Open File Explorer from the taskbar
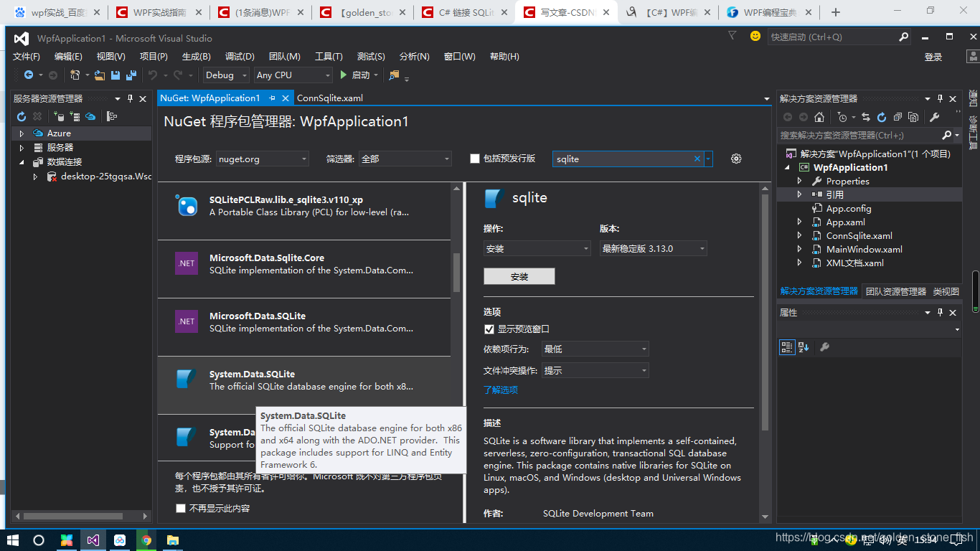Screen dimensions: 980x551 click(x=173, y=540)
